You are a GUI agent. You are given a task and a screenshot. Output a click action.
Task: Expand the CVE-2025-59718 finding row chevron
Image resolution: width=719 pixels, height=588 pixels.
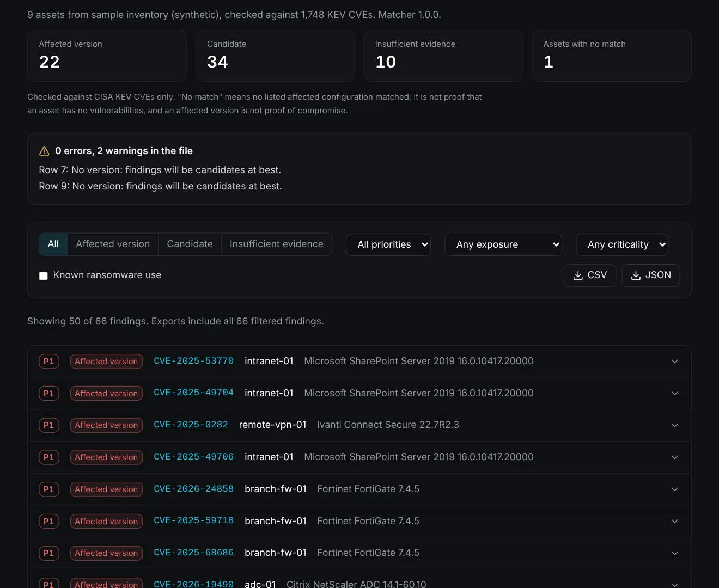[674, 522]
